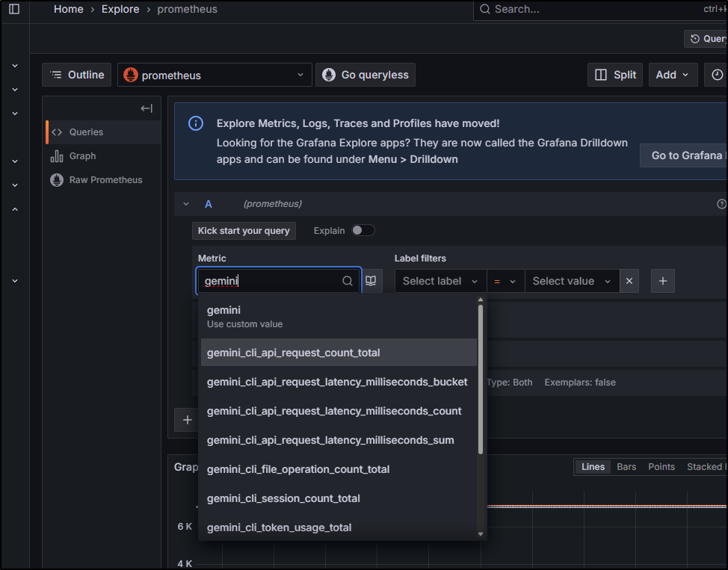This screenshot has height=570, width=728.
Task: Click the Outline button
Action: point(76,75)
